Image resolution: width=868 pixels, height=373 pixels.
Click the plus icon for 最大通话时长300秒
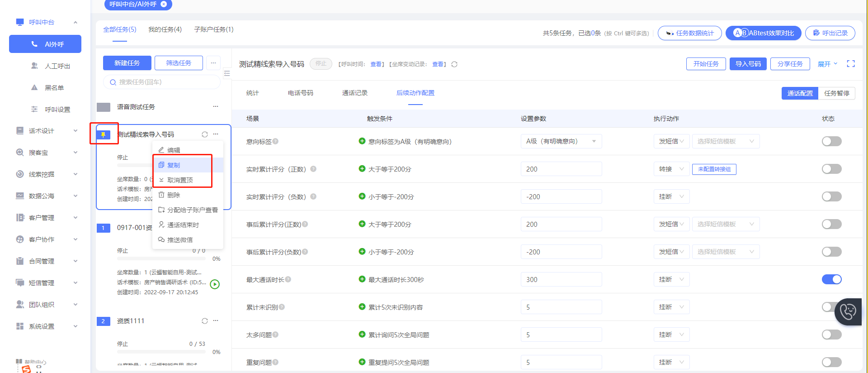coord(362,279)
